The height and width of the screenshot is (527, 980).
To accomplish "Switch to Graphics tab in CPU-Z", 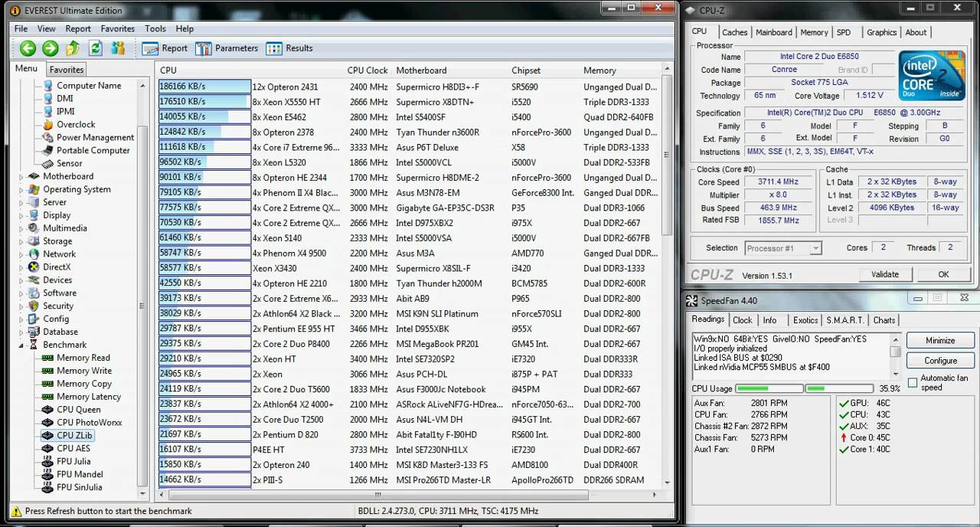I will coord(881,32).
